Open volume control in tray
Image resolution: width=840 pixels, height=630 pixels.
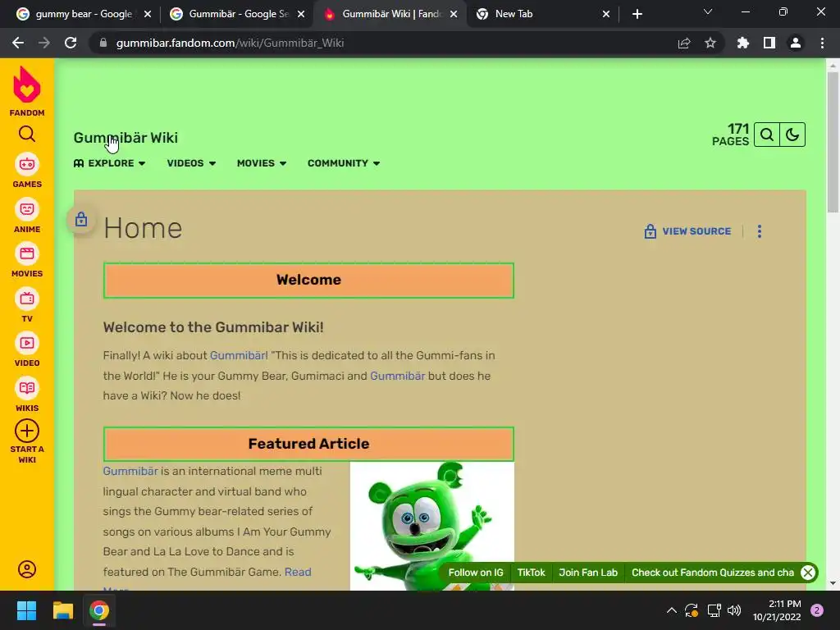pos(734,610)
